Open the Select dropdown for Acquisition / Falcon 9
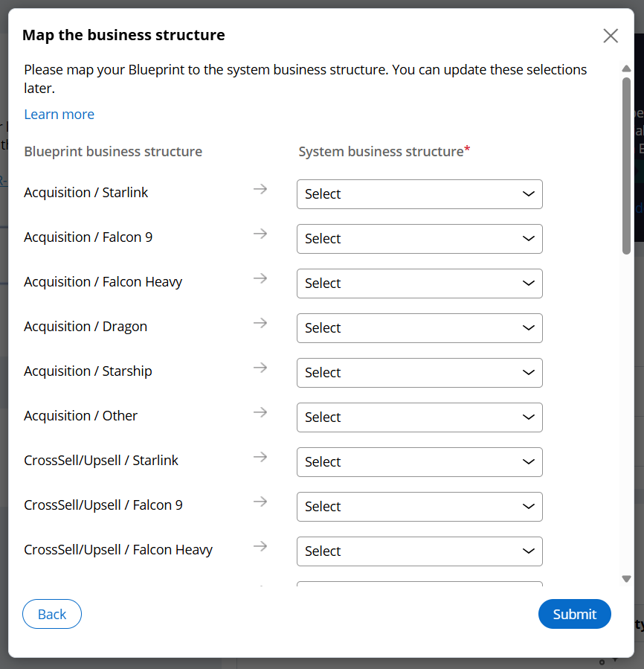 [x=419, y=239]
